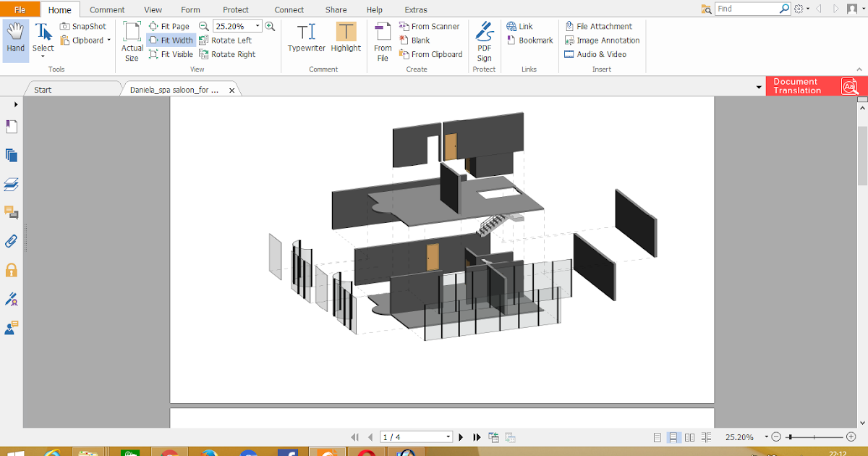Select the Hand tool
The height and width of the screenshot is (456, 868).
coord(15,36)
